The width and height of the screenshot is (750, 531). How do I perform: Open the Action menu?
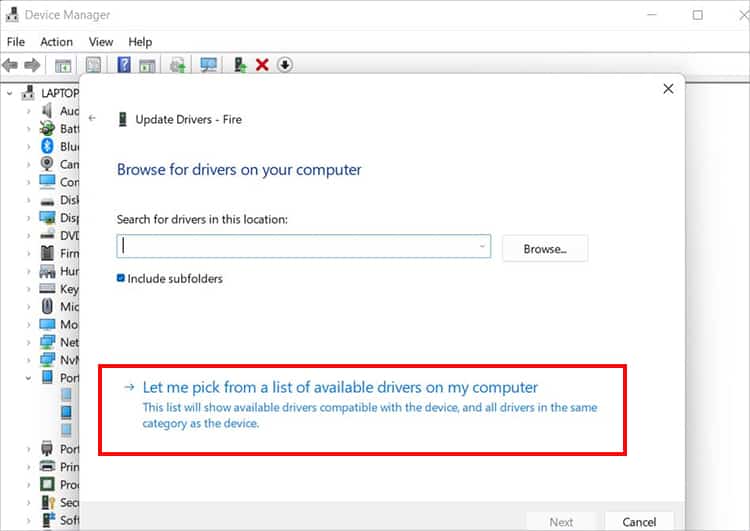coord(56,42)
